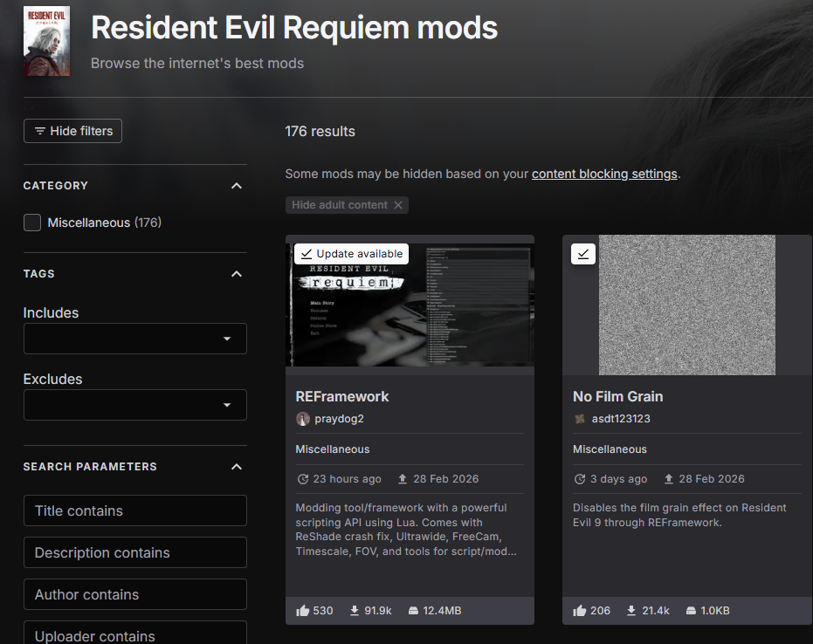The image size is (813, 644).
Task: Focus the Uploader contains input field
Action: (134, 634)
